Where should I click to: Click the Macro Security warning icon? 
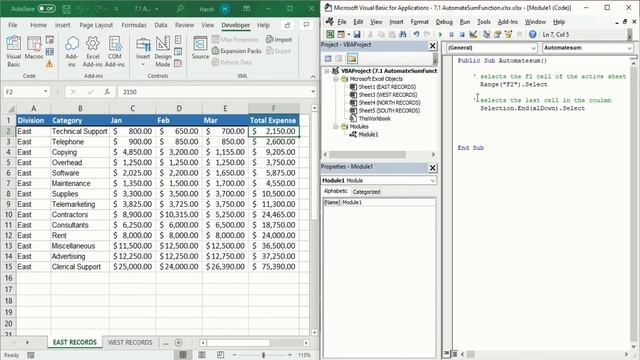[49, 64]
